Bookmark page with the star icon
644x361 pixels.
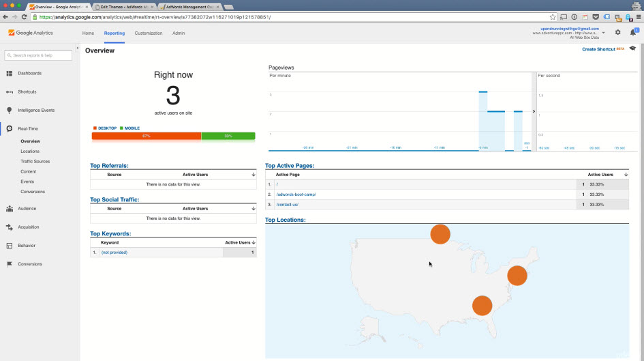click(x=553, y=16)
